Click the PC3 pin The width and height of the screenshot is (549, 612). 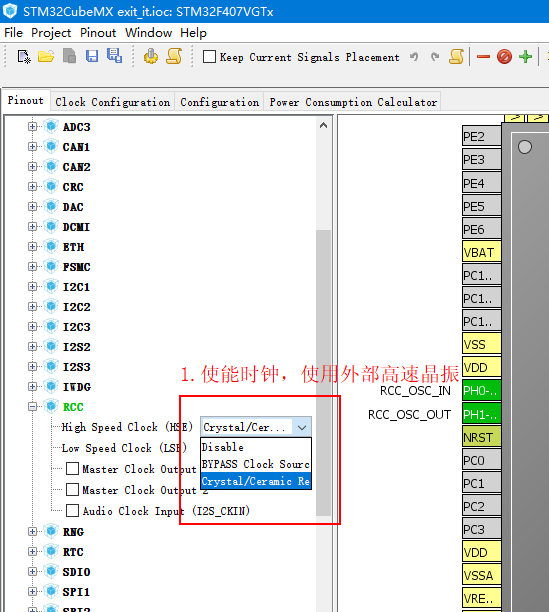pos(481,529)
